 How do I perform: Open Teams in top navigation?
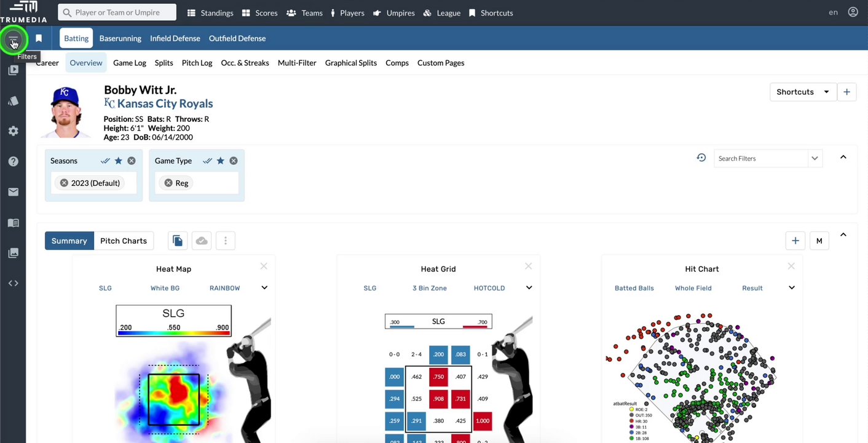[304, 13]
